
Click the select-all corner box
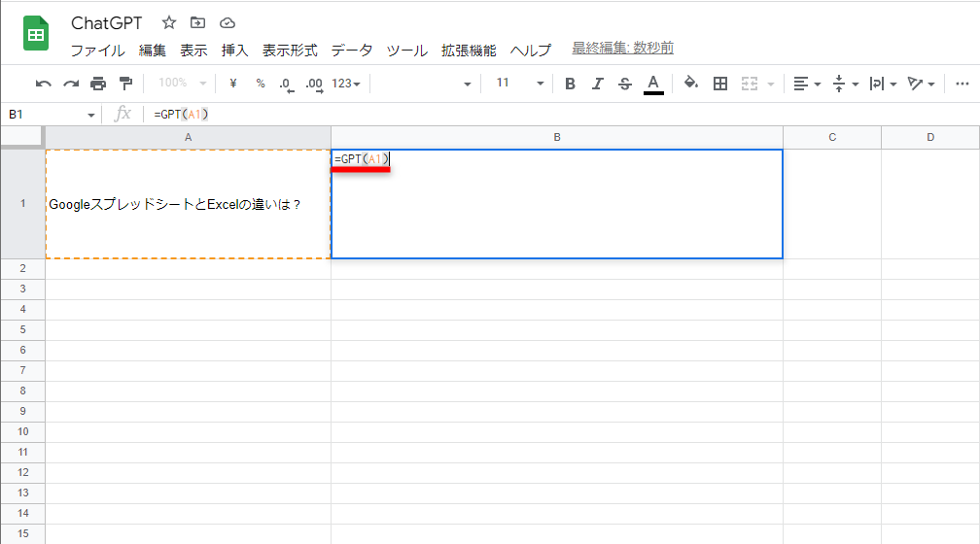coord(23,137)
